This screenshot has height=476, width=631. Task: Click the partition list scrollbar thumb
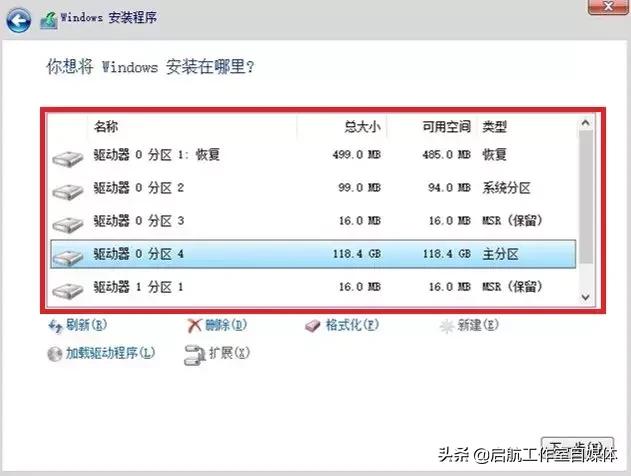(x=586, y=197)
